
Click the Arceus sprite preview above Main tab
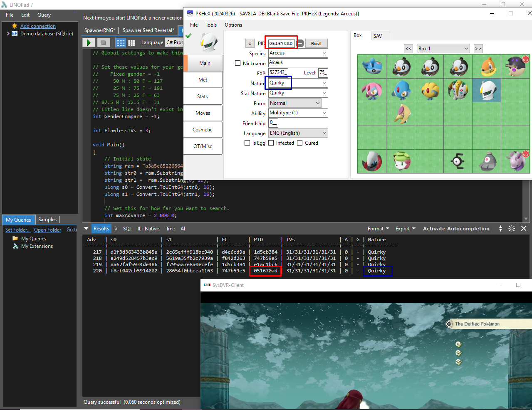[209, 42]
